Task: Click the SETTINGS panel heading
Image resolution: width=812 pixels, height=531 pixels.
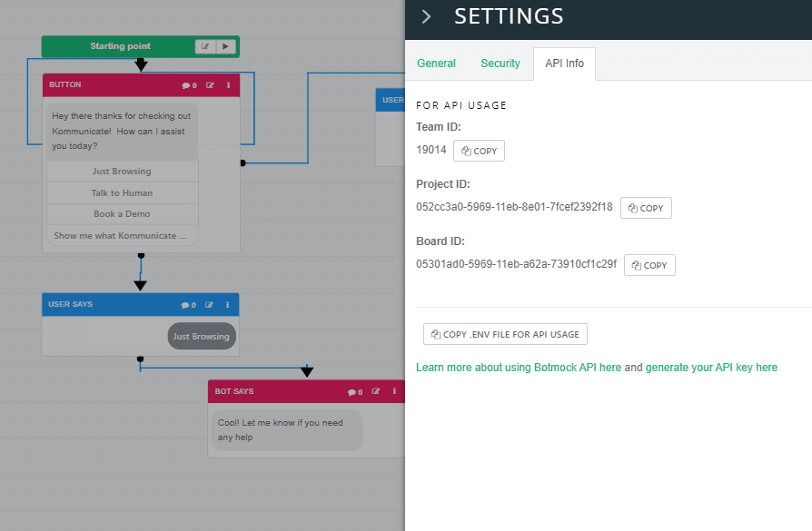Action: [x=509, y=16]
